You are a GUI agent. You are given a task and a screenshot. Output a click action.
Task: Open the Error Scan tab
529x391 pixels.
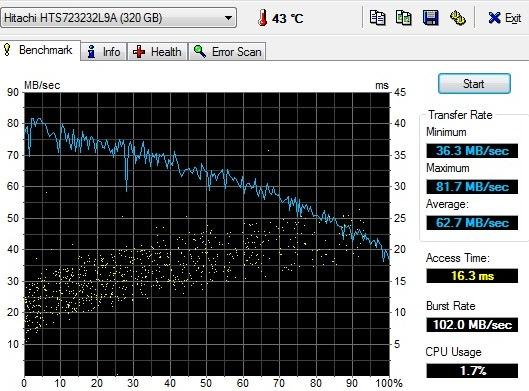(x=227, y=52)
